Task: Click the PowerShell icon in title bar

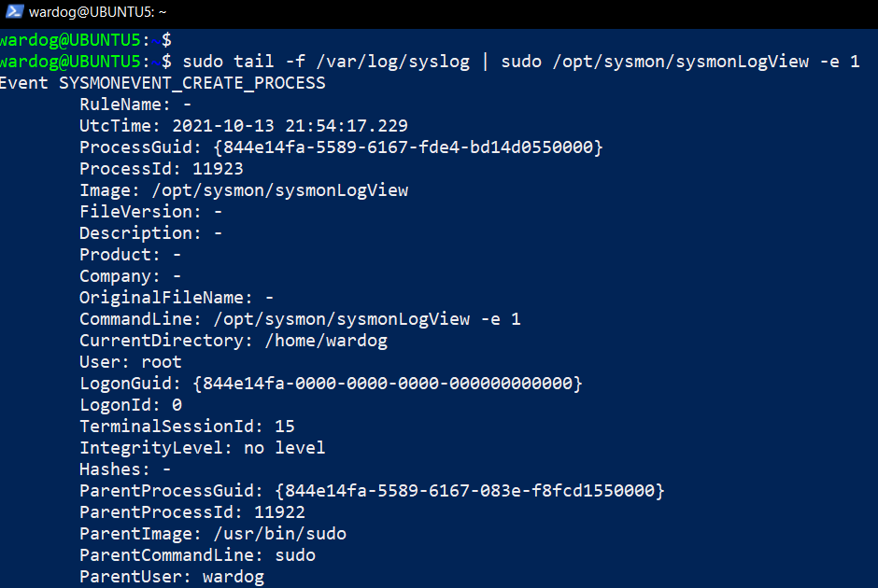Action: point(15,11)
